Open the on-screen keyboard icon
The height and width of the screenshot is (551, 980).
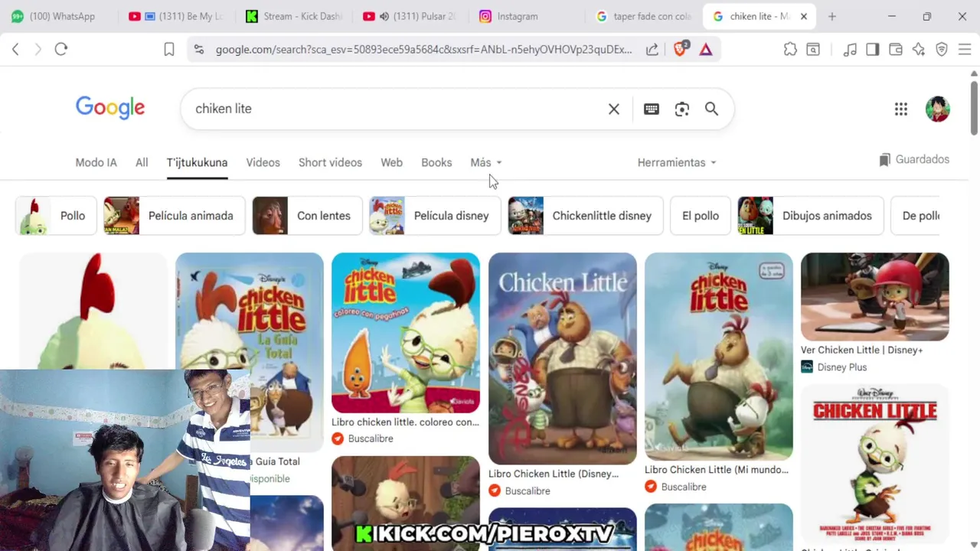click(x=652, y=109)
